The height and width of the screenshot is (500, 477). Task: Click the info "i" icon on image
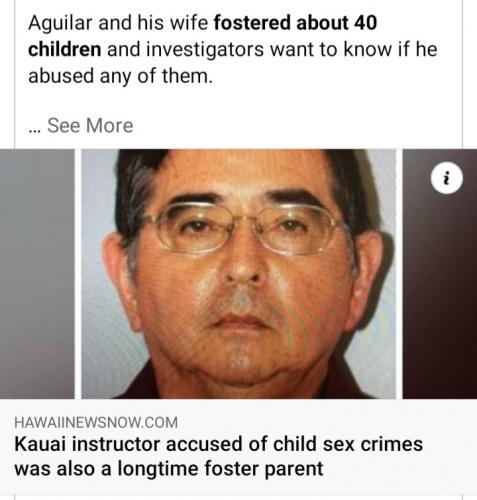click(x=447, y=178)
